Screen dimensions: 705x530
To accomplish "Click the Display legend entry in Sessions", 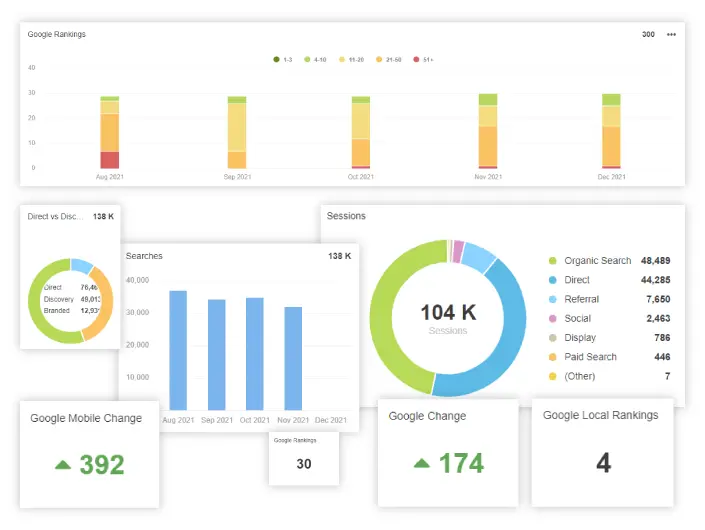I will (580, 338).
